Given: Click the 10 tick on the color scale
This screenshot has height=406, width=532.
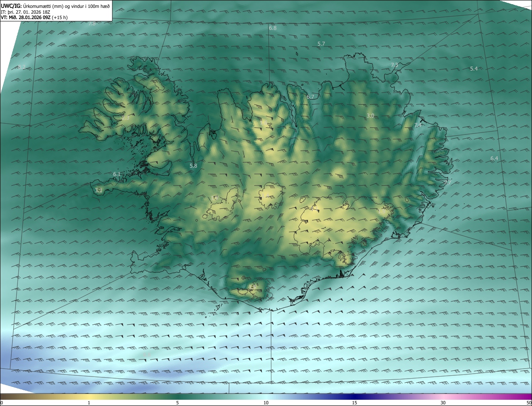Looking at the screenshot, I should pyautogui.click(x=266, y=403).
